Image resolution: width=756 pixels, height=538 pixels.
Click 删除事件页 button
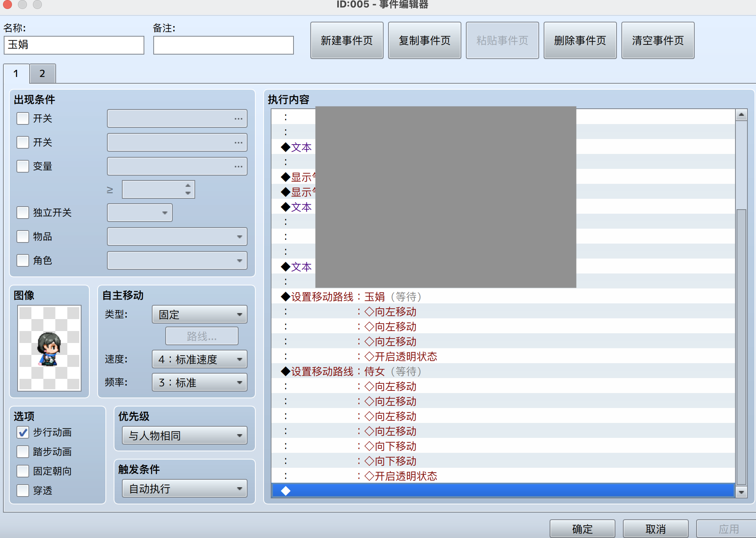580,40
